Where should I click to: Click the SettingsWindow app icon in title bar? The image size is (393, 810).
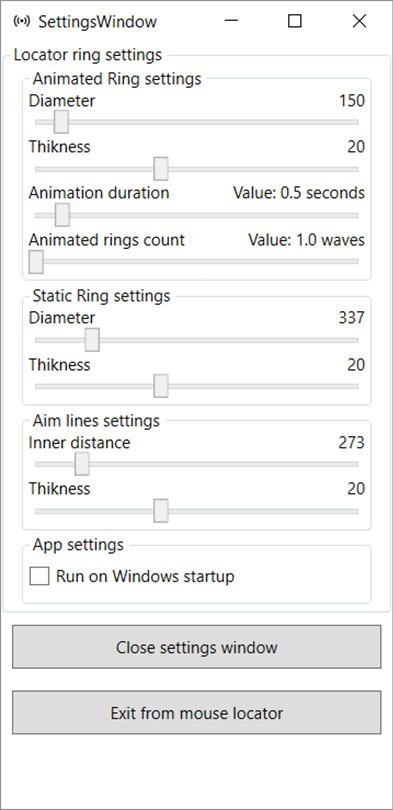pos(21,22)
